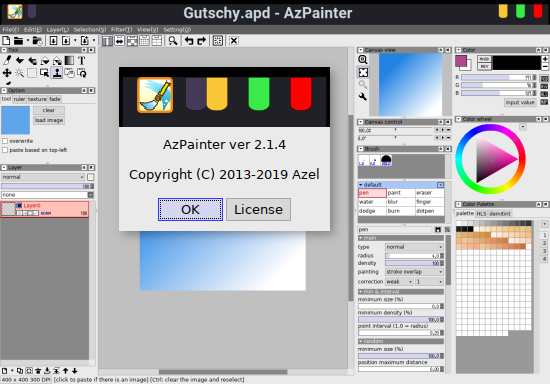Open the brush type 'normal' dropdown
Viewport: 550px width, 384px height.
pyautogui.click(x=415, y=247)
